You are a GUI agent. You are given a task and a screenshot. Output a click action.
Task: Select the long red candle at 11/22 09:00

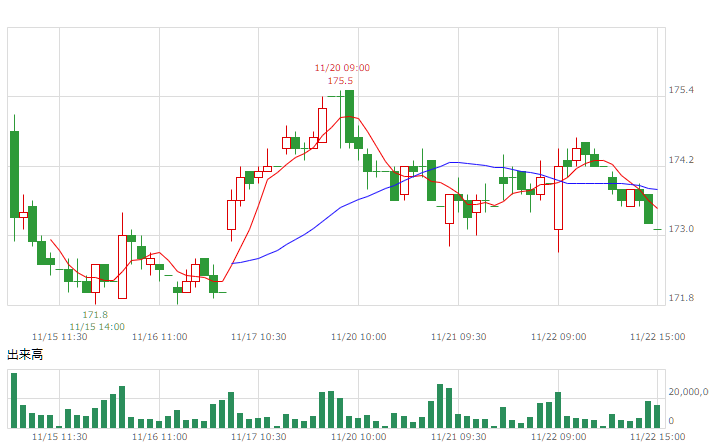click(558, 198)
